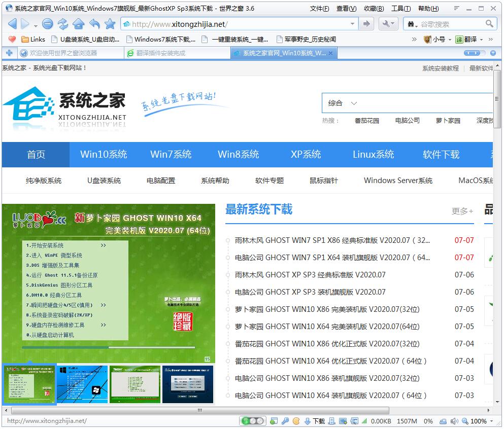The width and height of the screenshot is (504, 429).
Task: Click the refresh icon in navigation toolbar
Action: pos(62,24)
